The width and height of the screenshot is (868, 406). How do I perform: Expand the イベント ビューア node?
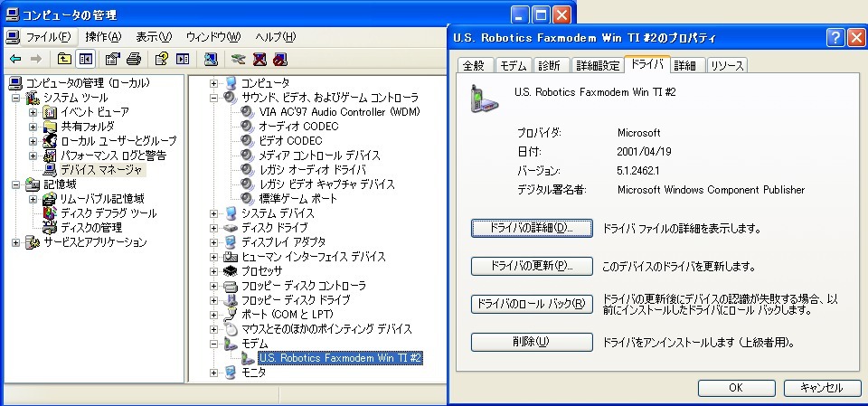[x=33, y=112]
